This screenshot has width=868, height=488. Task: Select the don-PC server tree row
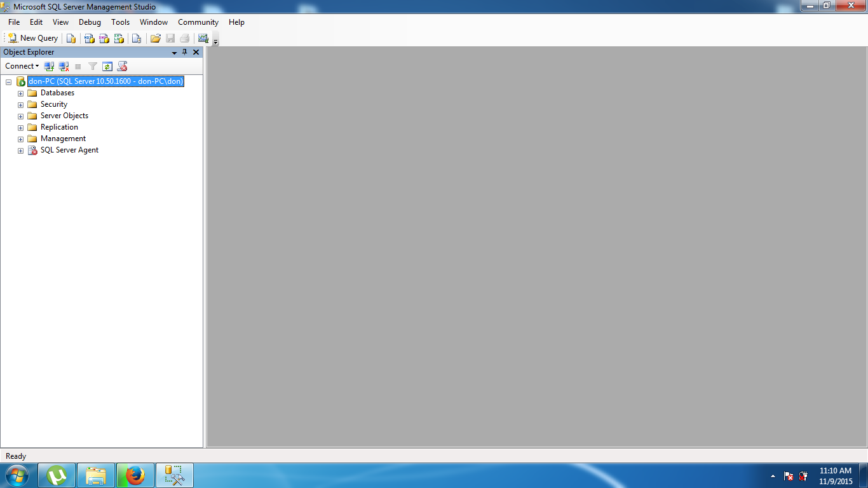pos(105,81)
